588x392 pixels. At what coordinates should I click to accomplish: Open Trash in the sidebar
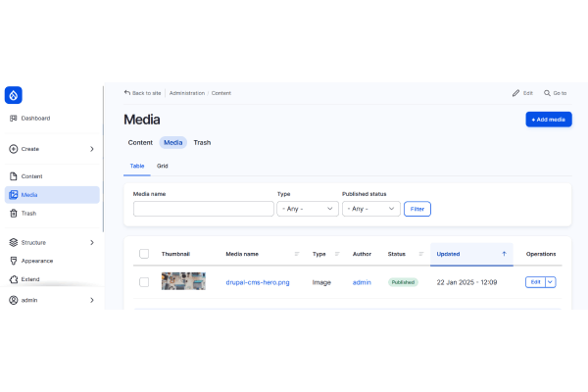[x=28, y=213]
